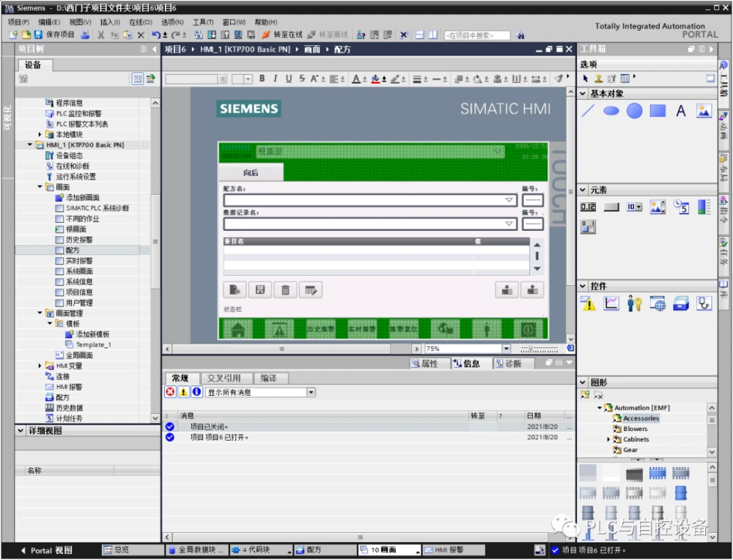Viewport: 733px width, 560px height.
Task: Click the 向后 button on the HMI screen
Action: point(251,172)
